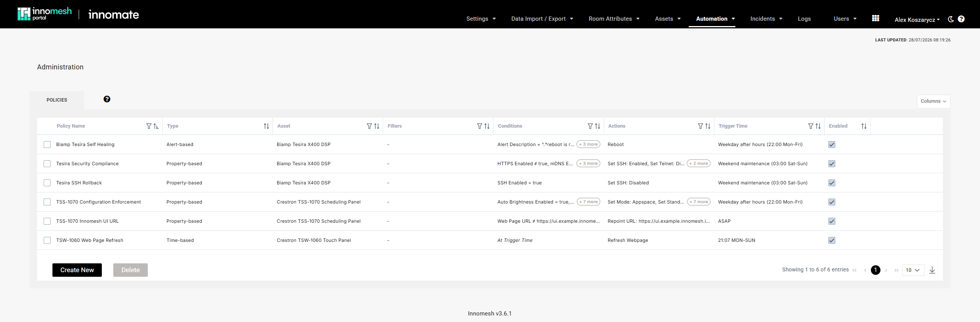Open help icon in top navigation bar
Image resolution: width=980 pixels, height=322 pixels.
(961, 19)
